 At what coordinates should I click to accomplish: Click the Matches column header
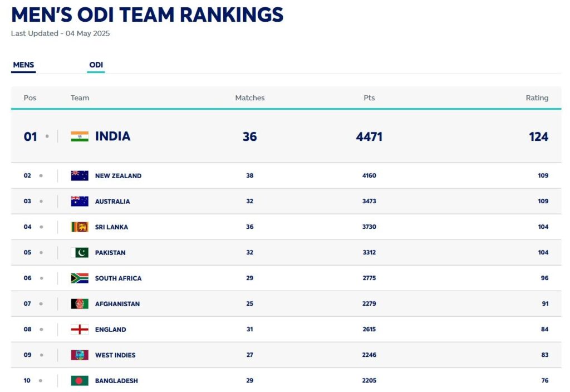coord(250,98)
